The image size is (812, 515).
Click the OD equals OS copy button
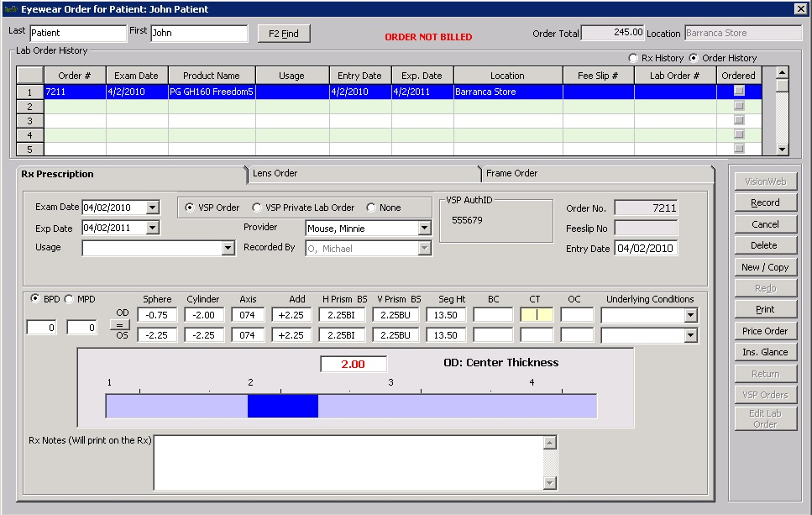point(122,324)
